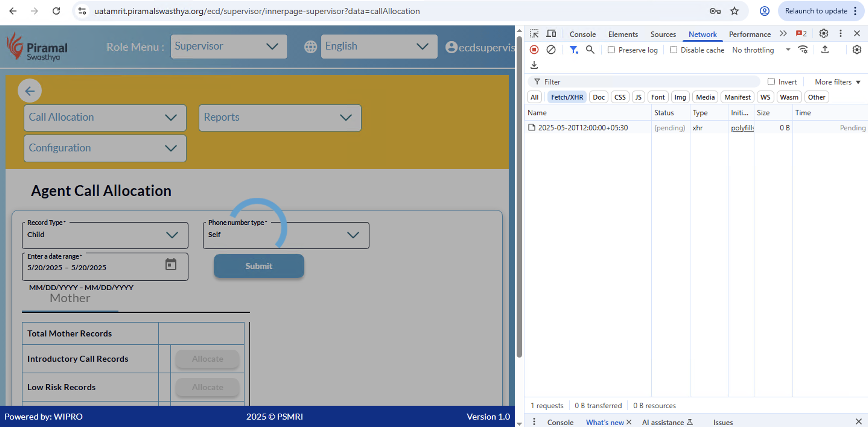868x427 pixels.
Task: Open the Supervisor role menu dropdown
Action: click(229, 46)
